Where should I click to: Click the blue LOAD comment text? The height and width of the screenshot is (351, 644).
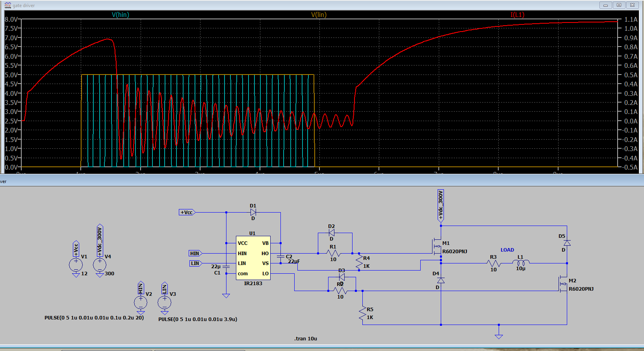pyautogui.click(x=507, y=250)
